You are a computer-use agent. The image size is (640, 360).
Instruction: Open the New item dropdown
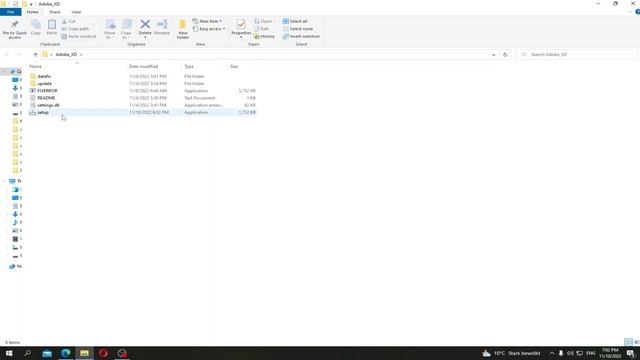pyautogui.click(x=207, y=21)
